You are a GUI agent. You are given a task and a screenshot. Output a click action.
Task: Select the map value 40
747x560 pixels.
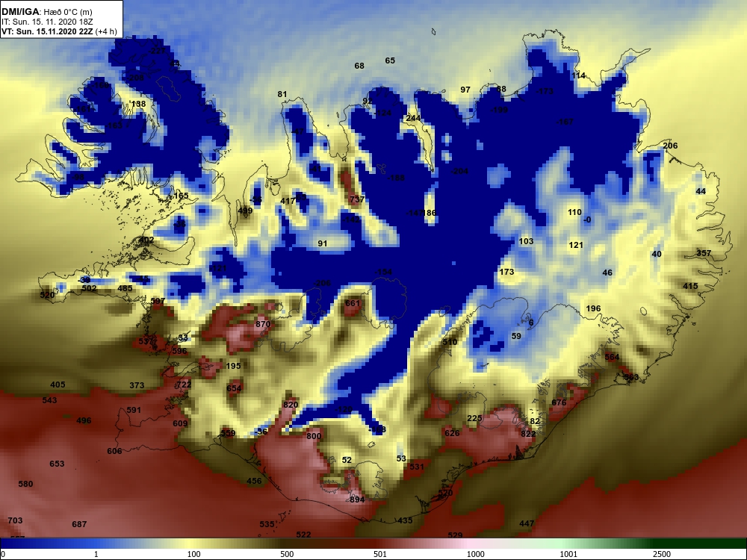[657, 254]
